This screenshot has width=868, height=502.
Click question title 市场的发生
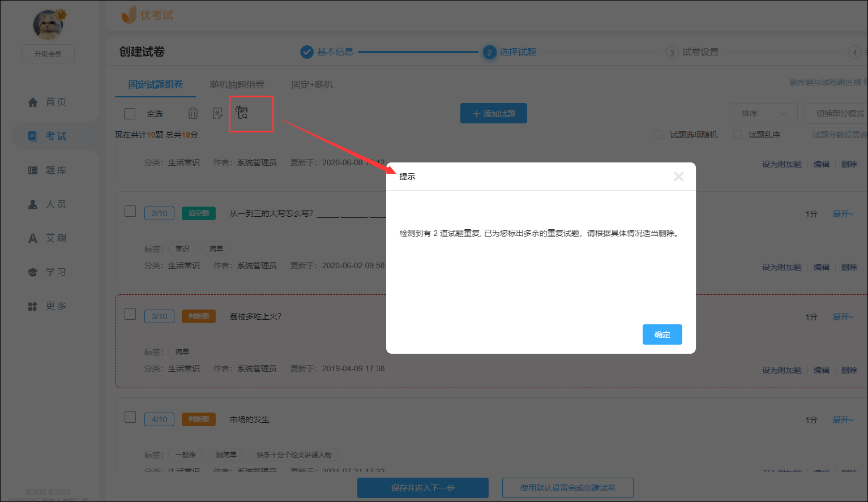coord(250,419)
